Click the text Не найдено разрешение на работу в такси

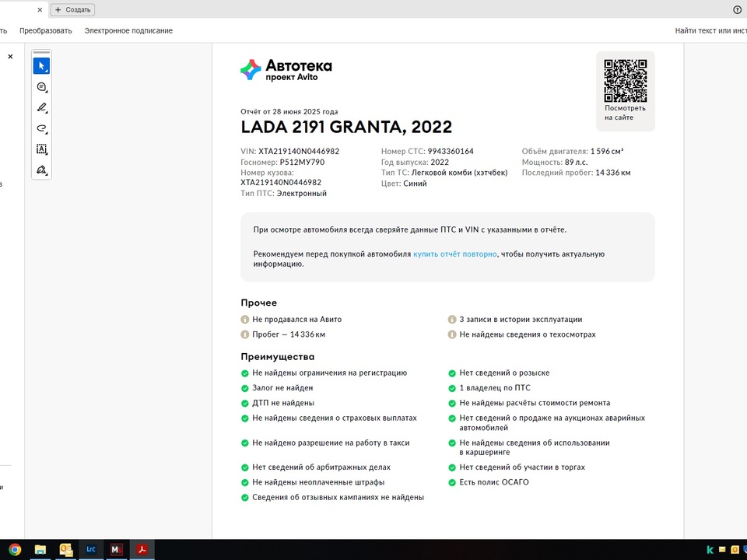coord(331,443)
